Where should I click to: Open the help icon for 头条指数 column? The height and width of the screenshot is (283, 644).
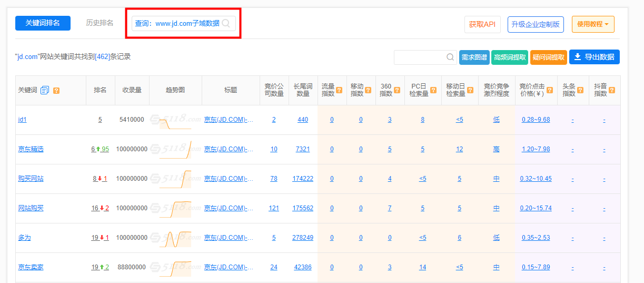[x=580, y=90]
